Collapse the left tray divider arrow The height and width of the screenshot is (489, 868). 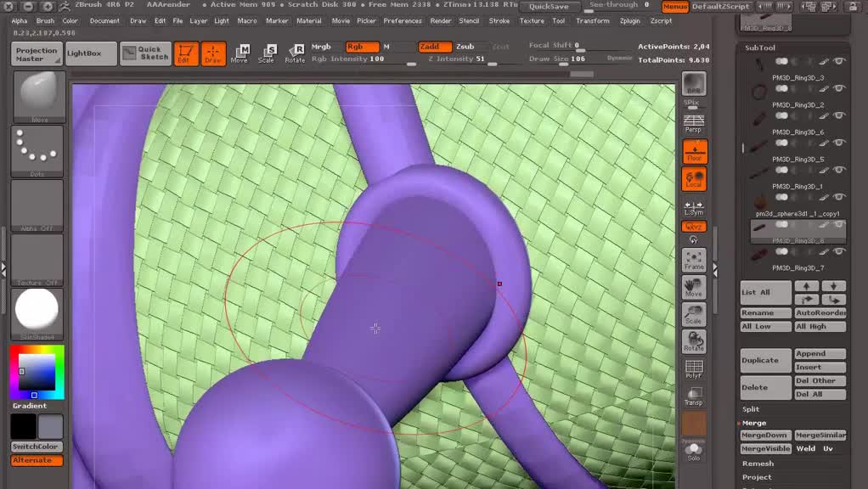click(x=3, y=269)
